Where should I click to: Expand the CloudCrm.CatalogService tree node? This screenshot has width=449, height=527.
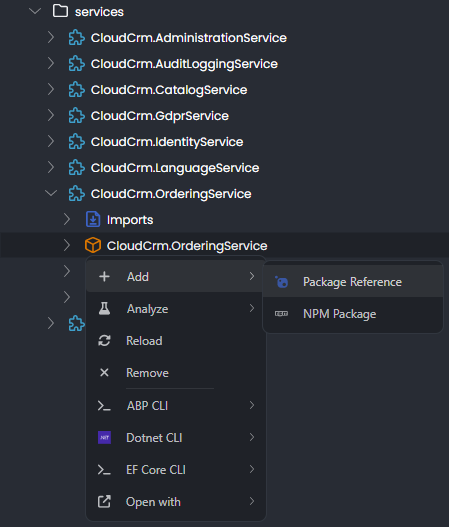[x=51, y=89]
